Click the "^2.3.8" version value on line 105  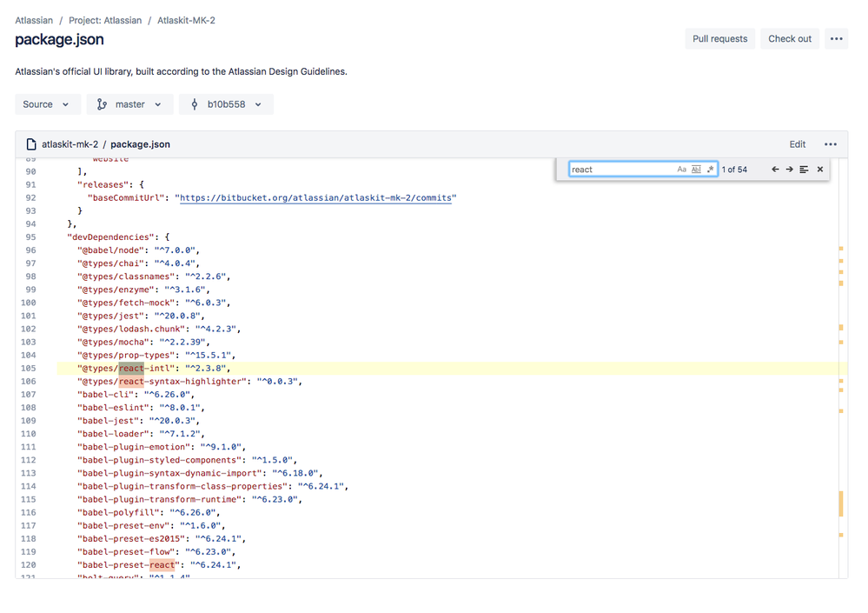tap(205, 369)
